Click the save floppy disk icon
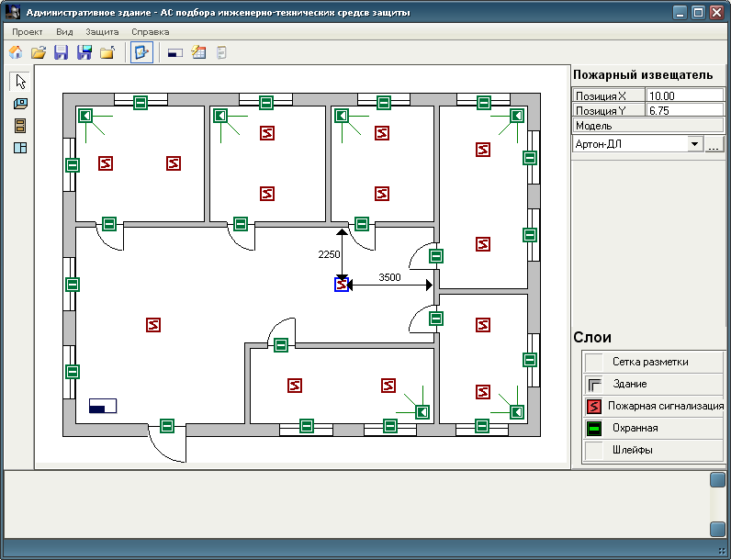The image size is (731, 560). coord(62,52)
